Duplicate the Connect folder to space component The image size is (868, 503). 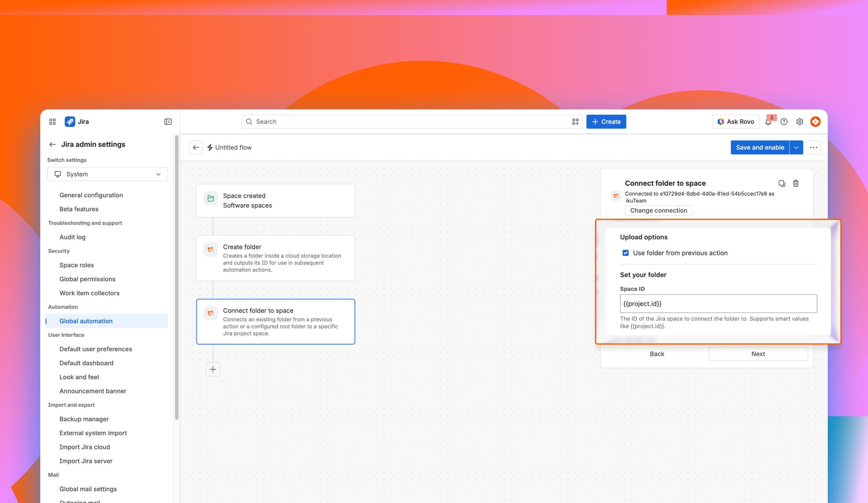[x=782, y=183]
